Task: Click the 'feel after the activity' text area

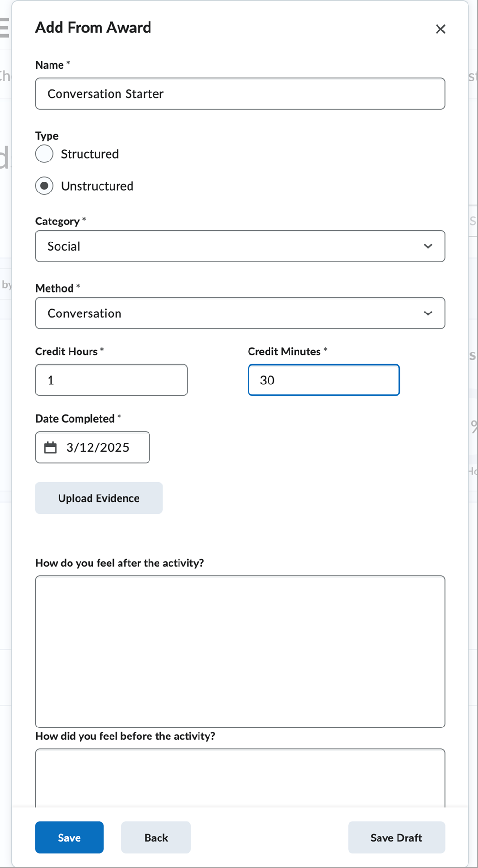Action: [240, 651]
